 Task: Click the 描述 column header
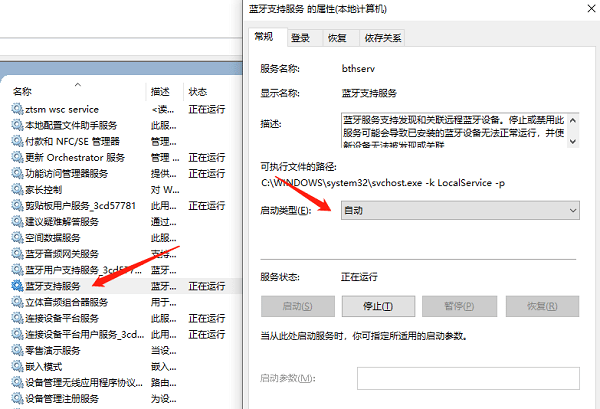tap(160, 90)
